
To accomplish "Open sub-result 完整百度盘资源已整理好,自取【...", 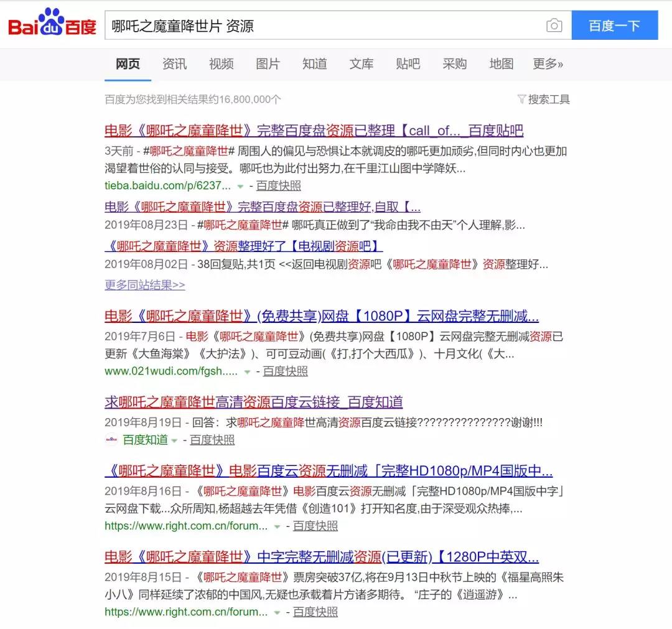I will [263, 207].
